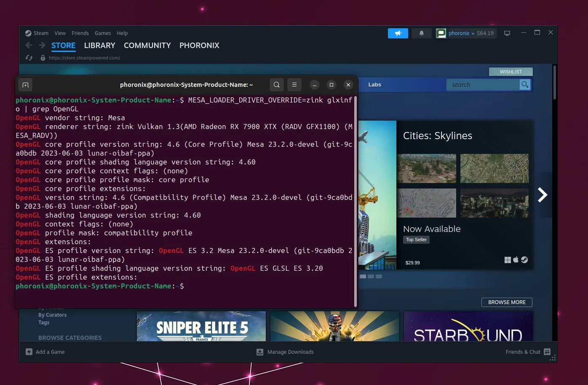Reload the store page
Image resolution: width=588 pixels, height=385 pixels.
click(29, 58)
